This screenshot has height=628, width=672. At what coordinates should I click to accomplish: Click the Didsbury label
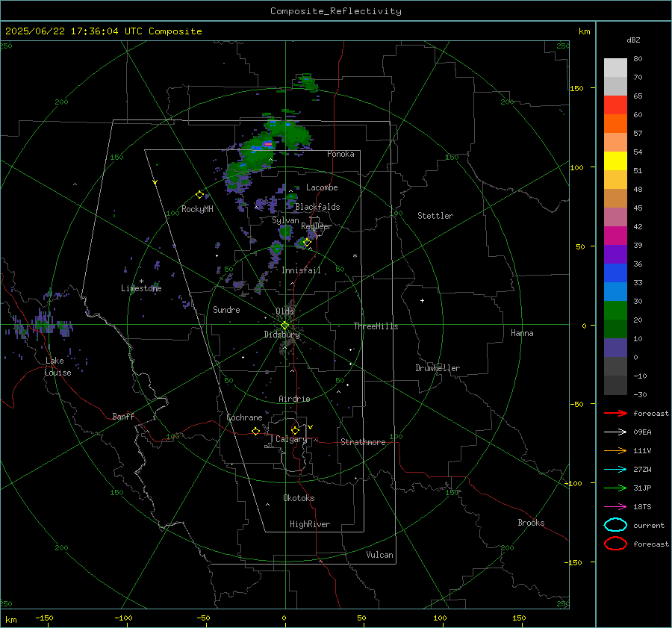click(x=281, y=335)
